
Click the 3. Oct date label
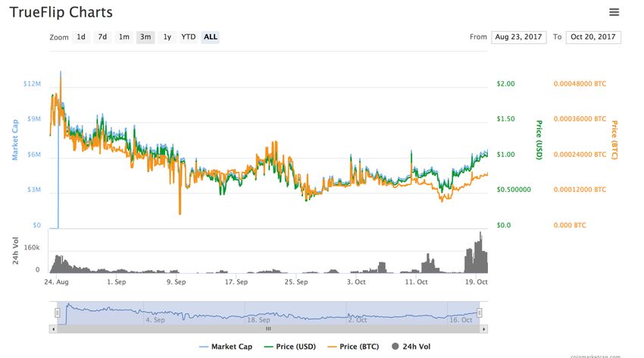tap(356, 282)
